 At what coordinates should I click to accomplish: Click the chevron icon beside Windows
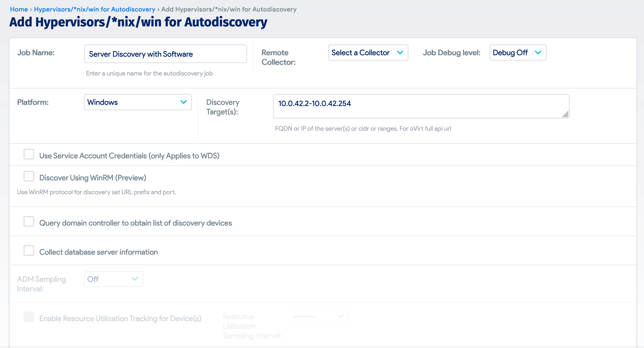click(184, 102)
